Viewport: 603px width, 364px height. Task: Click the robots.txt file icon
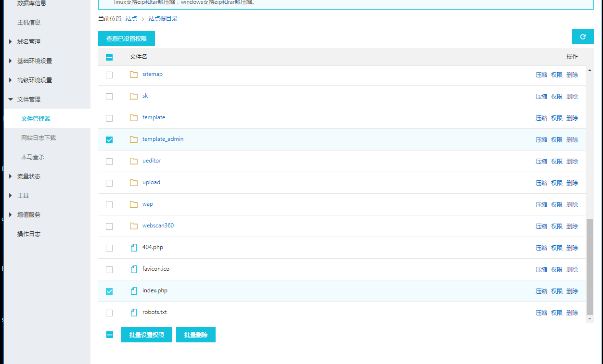(134, 313)
